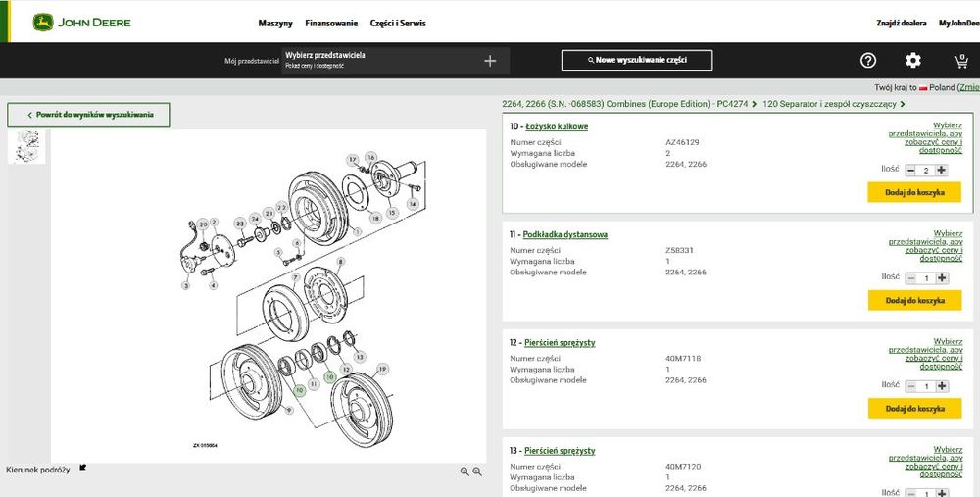
Task: Select callout 11 on the parts diagram
Action: click(315, 384)
